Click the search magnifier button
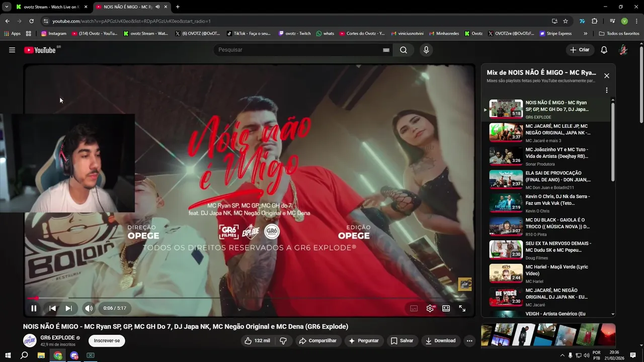 pos(404,50)
